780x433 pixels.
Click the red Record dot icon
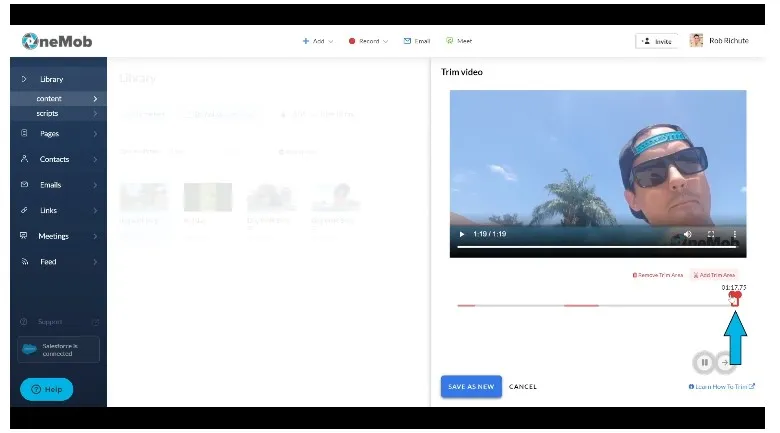tap(352, 41)
